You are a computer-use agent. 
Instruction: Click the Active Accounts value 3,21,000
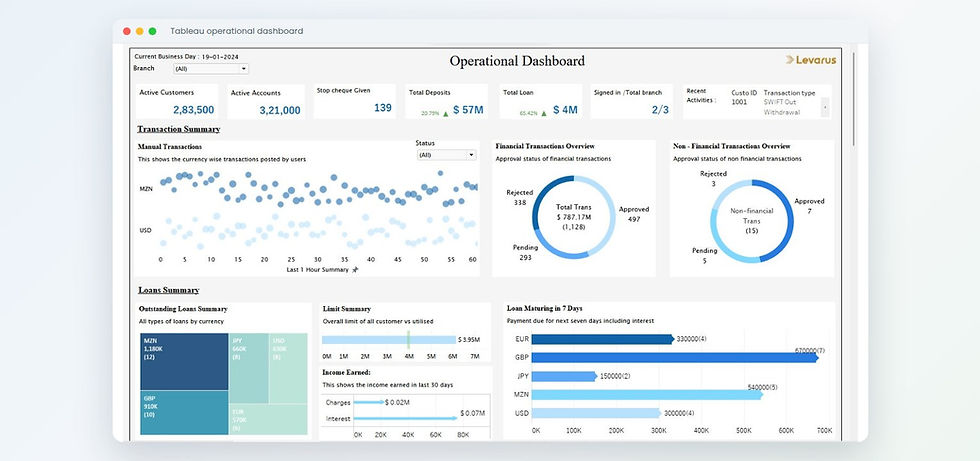(280, 111)
